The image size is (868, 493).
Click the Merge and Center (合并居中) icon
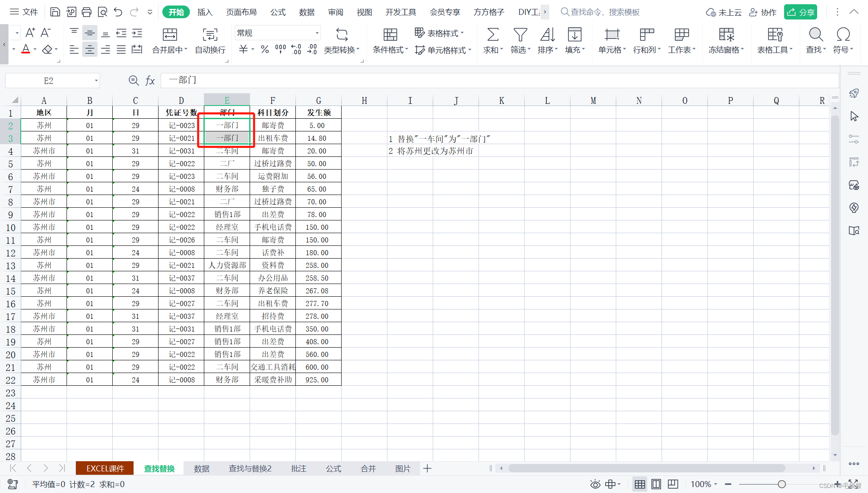(x=170, y=35)
